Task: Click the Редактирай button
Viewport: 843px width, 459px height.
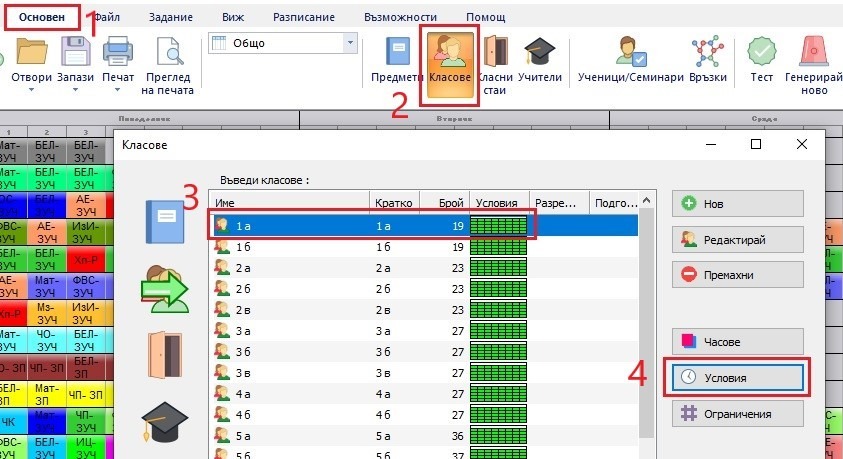Action: click(738, 240)
